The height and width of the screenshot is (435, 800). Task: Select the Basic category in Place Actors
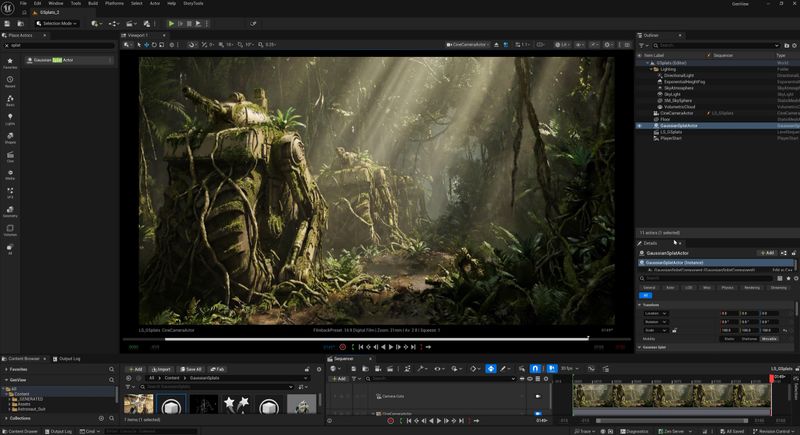point(10,100)
